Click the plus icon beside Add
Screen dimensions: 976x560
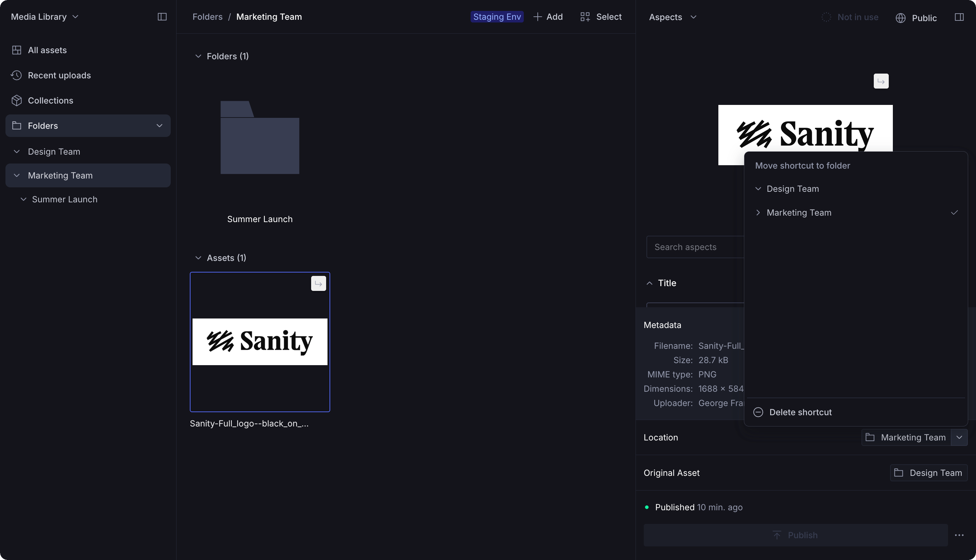[537, 17]
